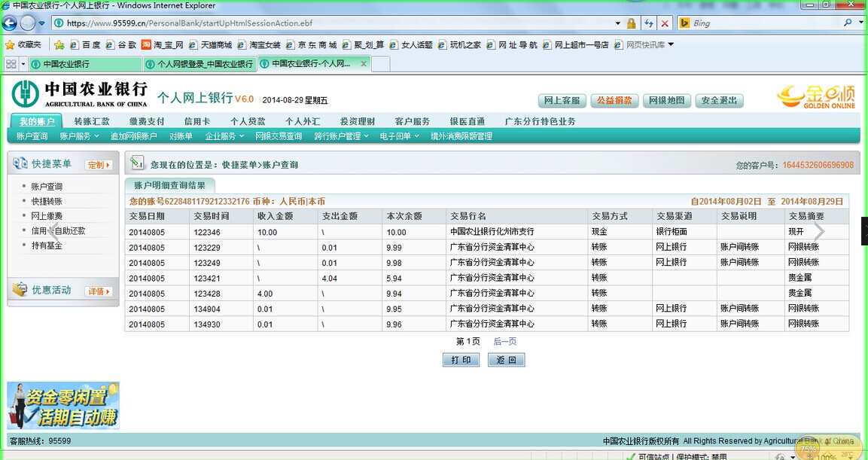Click the address bar URL field
Image resolution: width=868 pixels, height=460 pixels.
tap(337, 23)
